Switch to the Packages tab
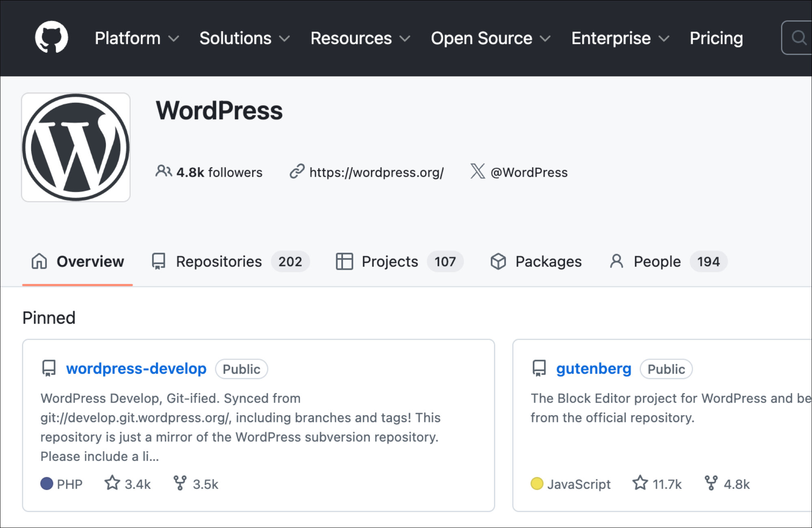812x528 pixels. pyautogui.click(x=536, y=262)
